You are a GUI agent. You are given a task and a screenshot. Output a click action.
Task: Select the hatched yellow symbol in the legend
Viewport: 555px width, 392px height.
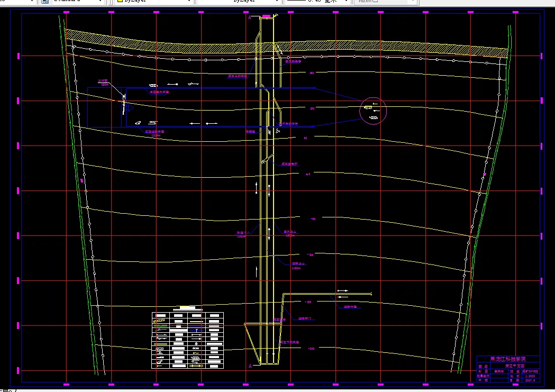point(159,321)
